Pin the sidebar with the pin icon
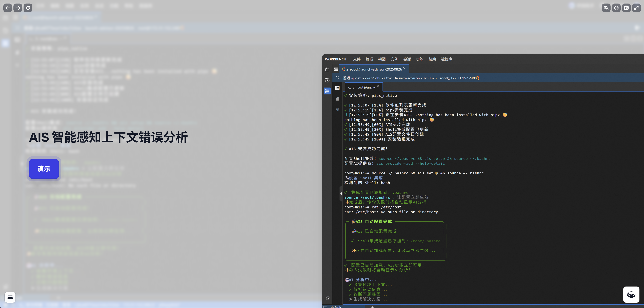 tap(327, 298)
